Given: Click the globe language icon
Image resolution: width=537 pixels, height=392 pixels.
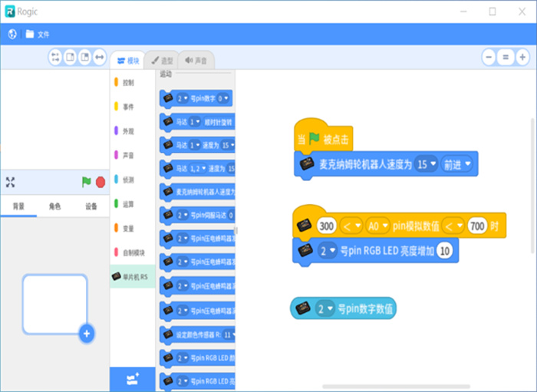Looking at the screenshot, I should (x=12, y=34).
